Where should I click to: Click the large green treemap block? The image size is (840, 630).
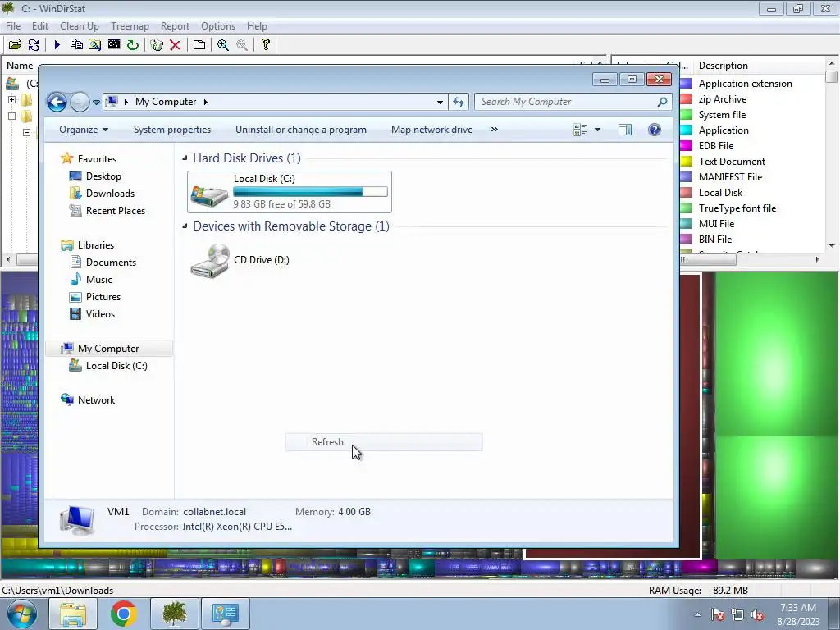777,354
